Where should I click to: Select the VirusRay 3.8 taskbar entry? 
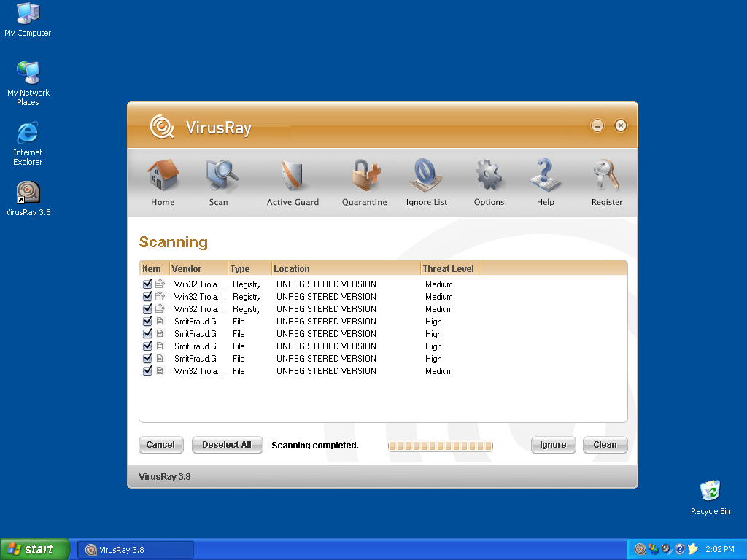(135, 549)
